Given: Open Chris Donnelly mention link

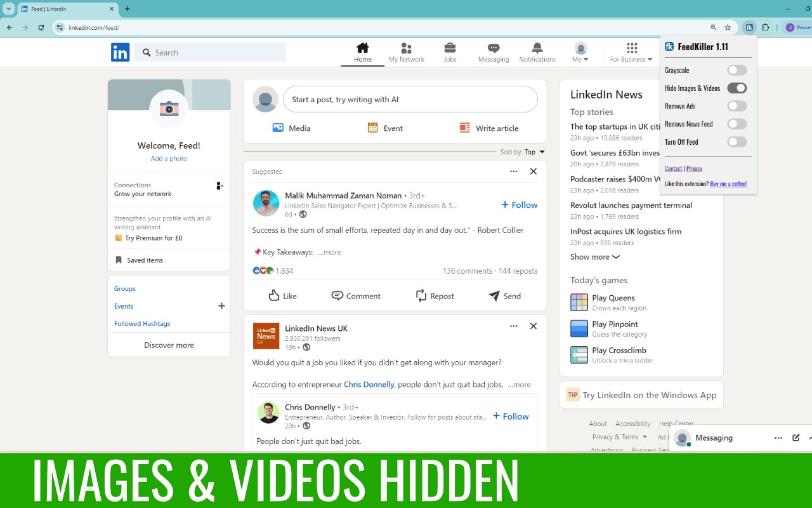Looking at the screenshot, I should pos(369,384).
